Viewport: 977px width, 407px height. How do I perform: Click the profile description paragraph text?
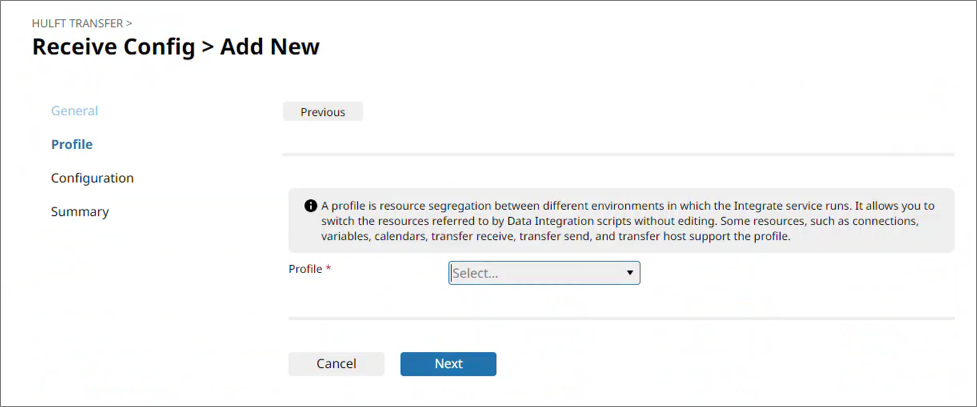(620, 221)
